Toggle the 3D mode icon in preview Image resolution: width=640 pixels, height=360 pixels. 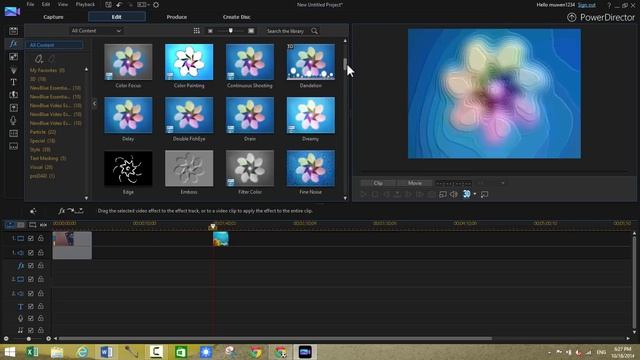[467, 194]
